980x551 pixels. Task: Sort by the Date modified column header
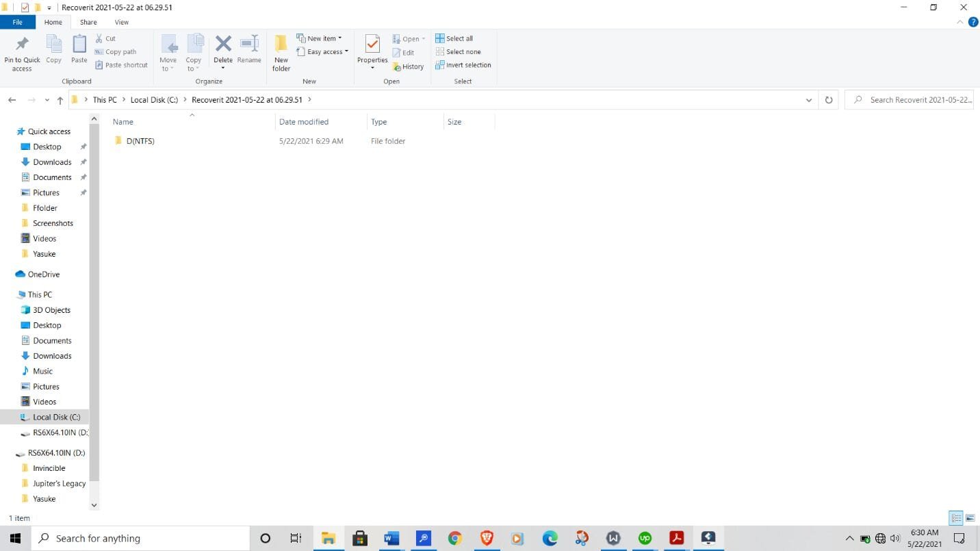point(304,122)
